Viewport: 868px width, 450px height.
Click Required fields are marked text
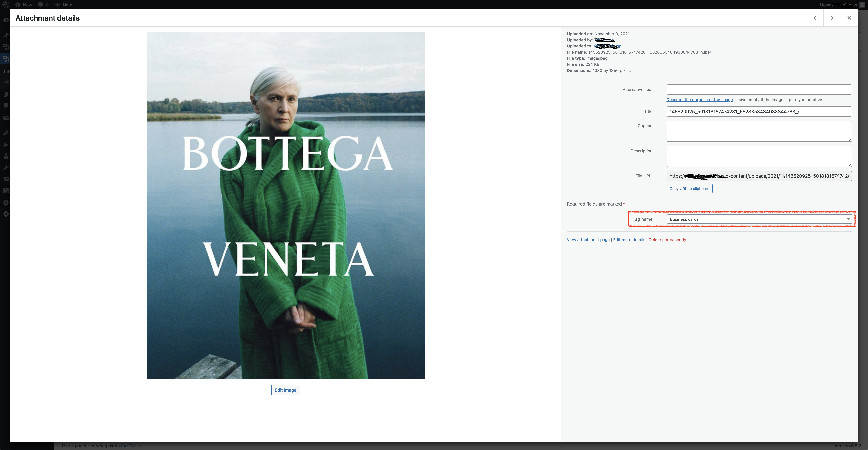(x=596, y=204)
